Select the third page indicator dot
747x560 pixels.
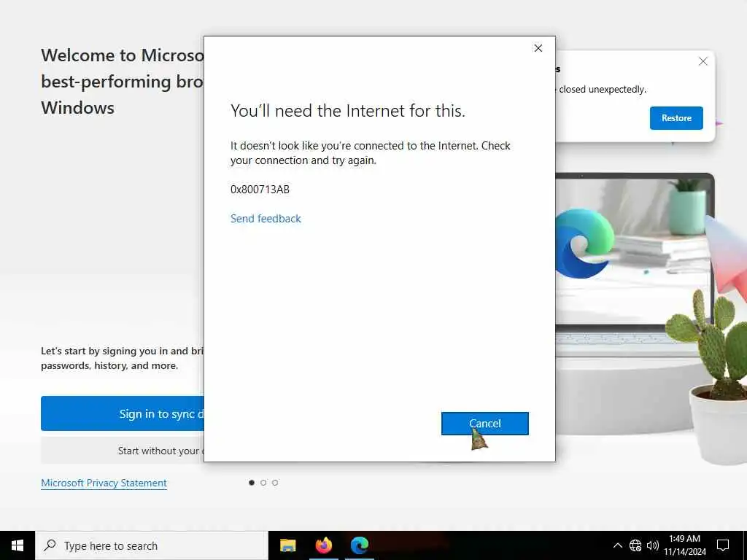click(x=275, y=483)
